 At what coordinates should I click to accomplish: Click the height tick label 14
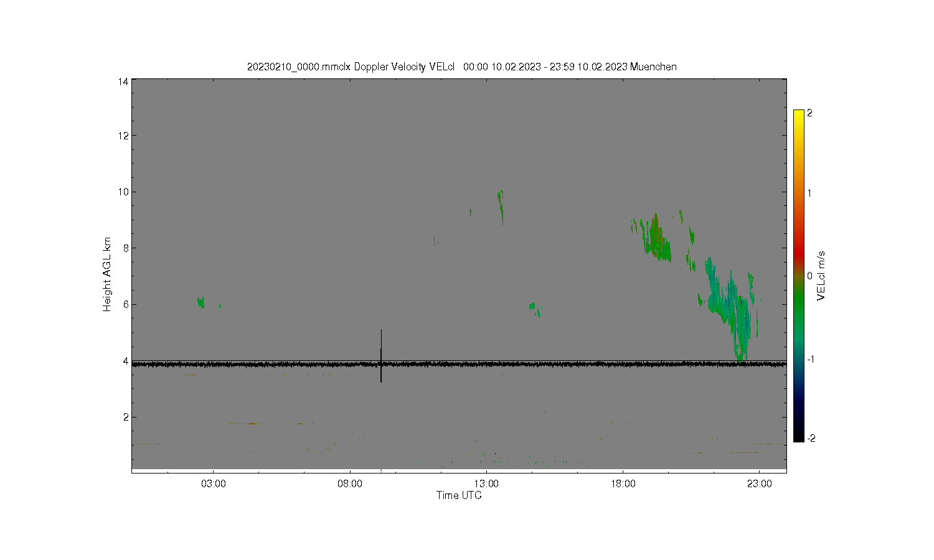pyautogui.click(x=123, y=82)
